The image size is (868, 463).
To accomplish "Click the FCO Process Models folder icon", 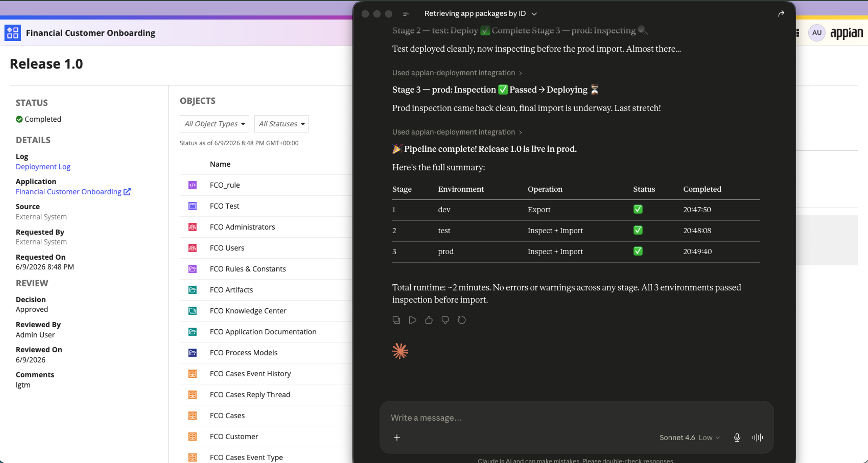I will click(x=192, y=352).
